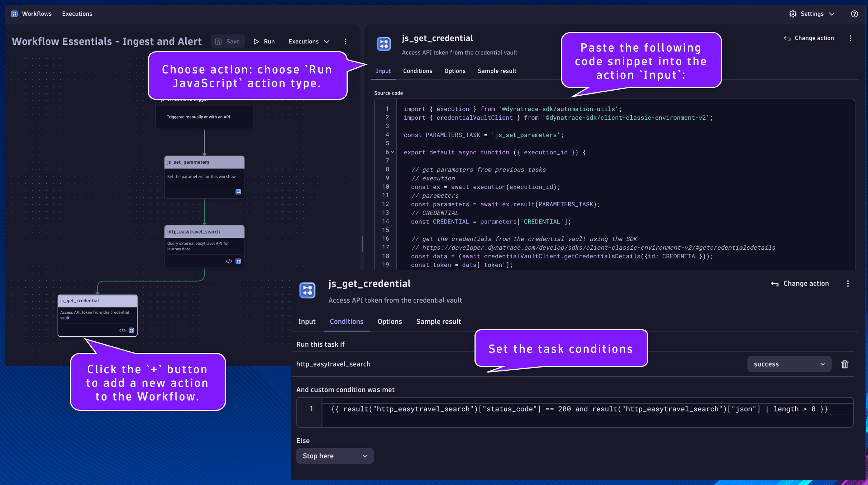Click Change action in the lower panel
This screenshot has width=868, height=485.
(800, 283)
